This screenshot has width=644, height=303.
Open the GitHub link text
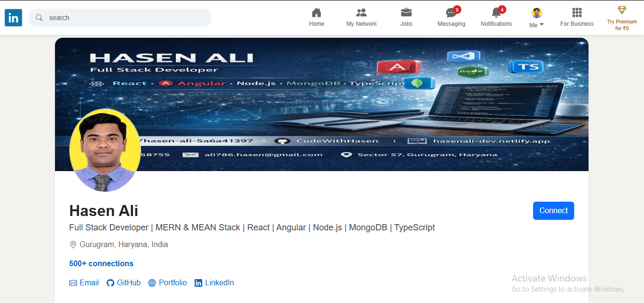coord(129,283)
